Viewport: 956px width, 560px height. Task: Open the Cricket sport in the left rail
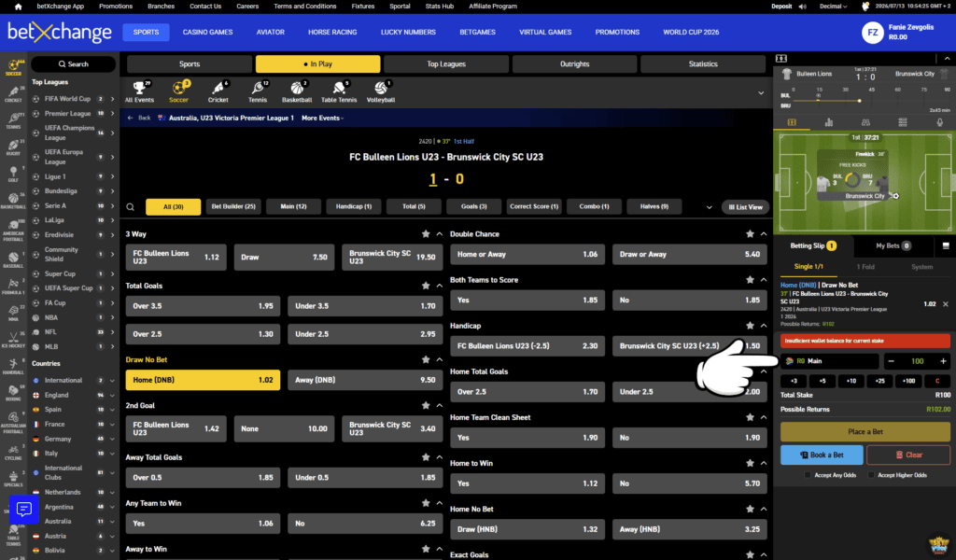point(13,94)
